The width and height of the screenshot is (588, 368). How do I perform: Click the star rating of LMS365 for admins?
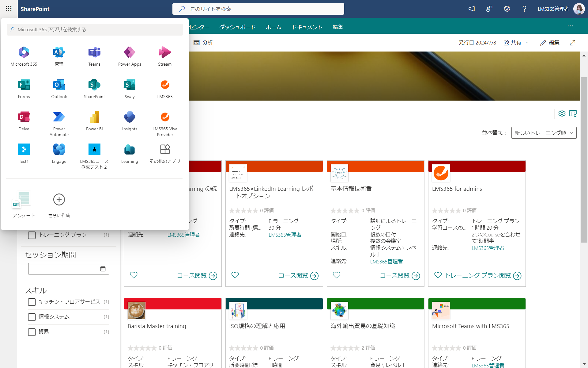(x=446, y=211)
